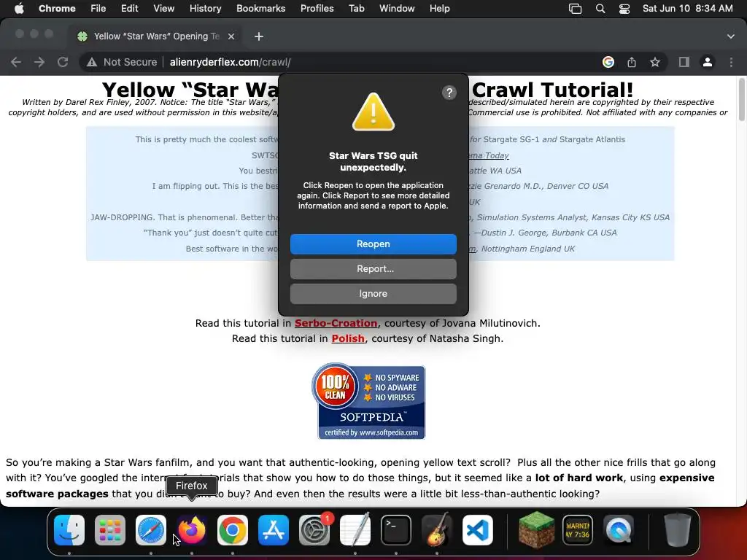The width and height of the screenshot is (747, 560).
Task: Click the date and time in menu bar
Action: (687, 8)
